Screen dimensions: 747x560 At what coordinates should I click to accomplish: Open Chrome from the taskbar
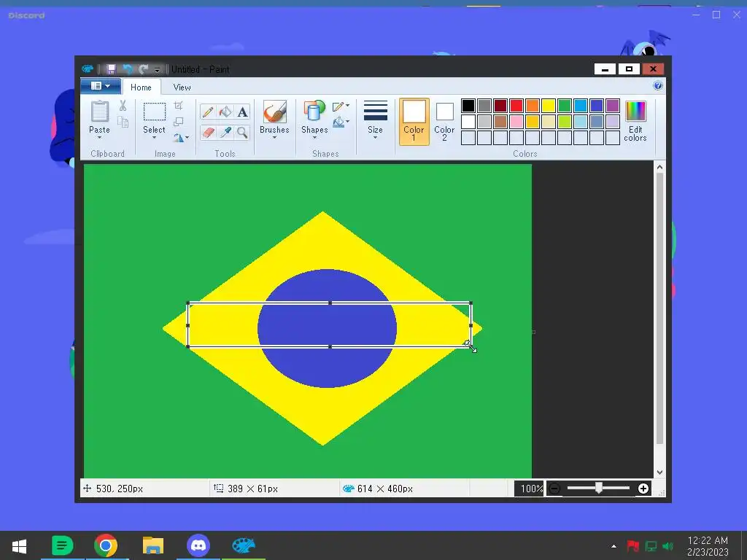106,545
